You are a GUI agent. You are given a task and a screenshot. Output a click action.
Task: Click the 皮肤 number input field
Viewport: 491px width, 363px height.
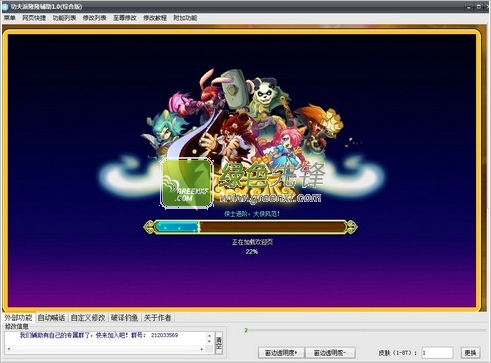437,352
